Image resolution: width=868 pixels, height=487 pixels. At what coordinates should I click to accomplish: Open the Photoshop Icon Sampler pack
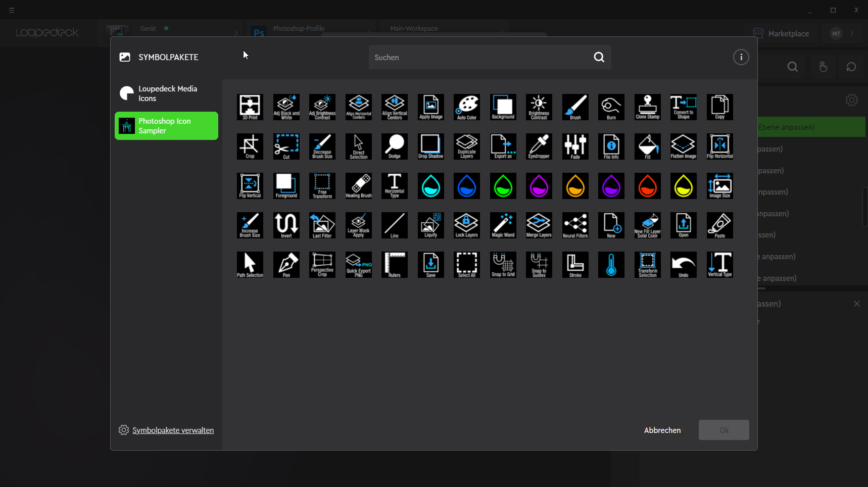[x=166, y=126]
